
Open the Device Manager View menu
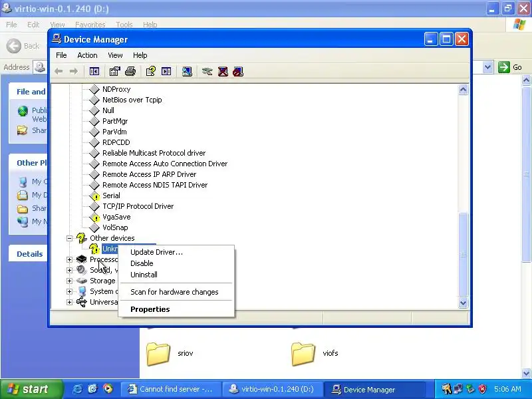click(115, 55)
